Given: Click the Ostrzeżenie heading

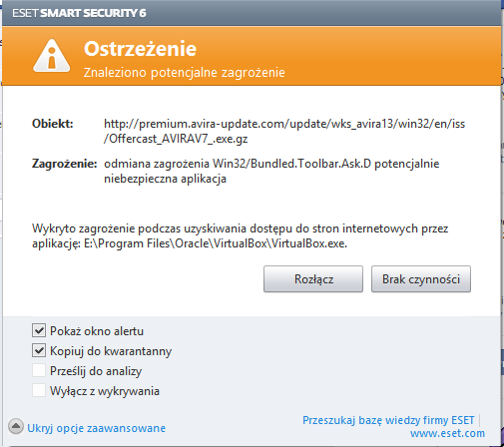Looking at the screenshot, I should [x=140, y=49].
